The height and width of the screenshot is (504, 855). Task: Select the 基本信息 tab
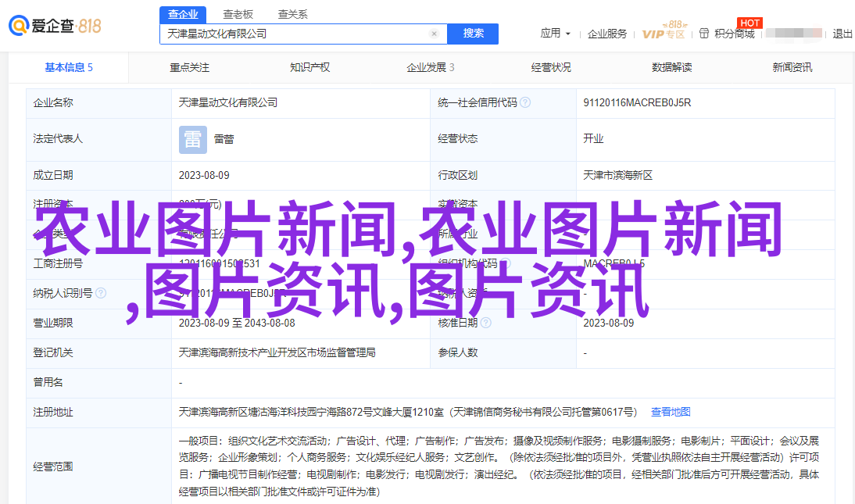[x=69, y=68]
